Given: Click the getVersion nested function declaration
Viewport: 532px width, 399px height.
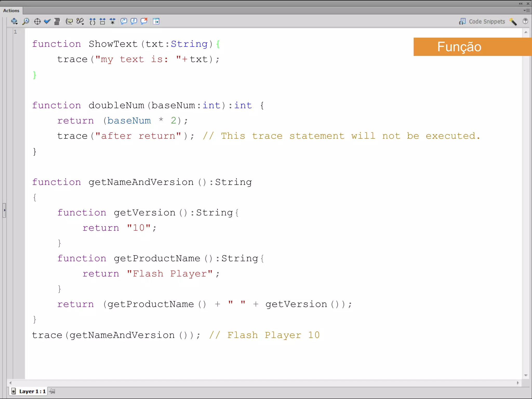Looking at the screenshot, I should 148,212.
